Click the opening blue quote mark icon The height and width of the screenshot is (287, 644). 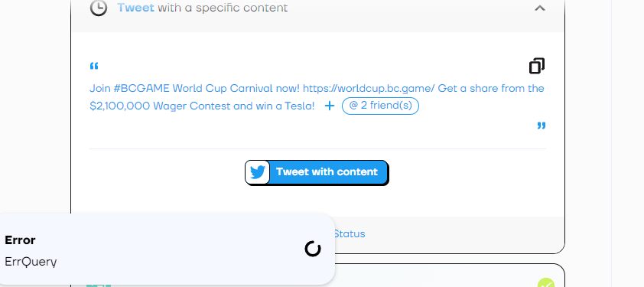94,66
